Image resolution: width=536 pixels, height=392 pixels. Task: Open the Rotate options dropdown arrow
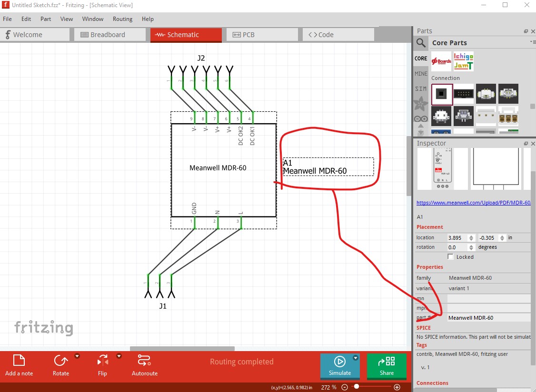point(77,356)
